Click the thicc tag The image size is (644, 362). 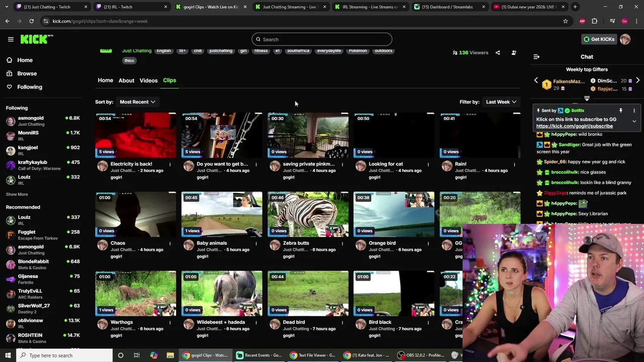(x=129, y=61)
